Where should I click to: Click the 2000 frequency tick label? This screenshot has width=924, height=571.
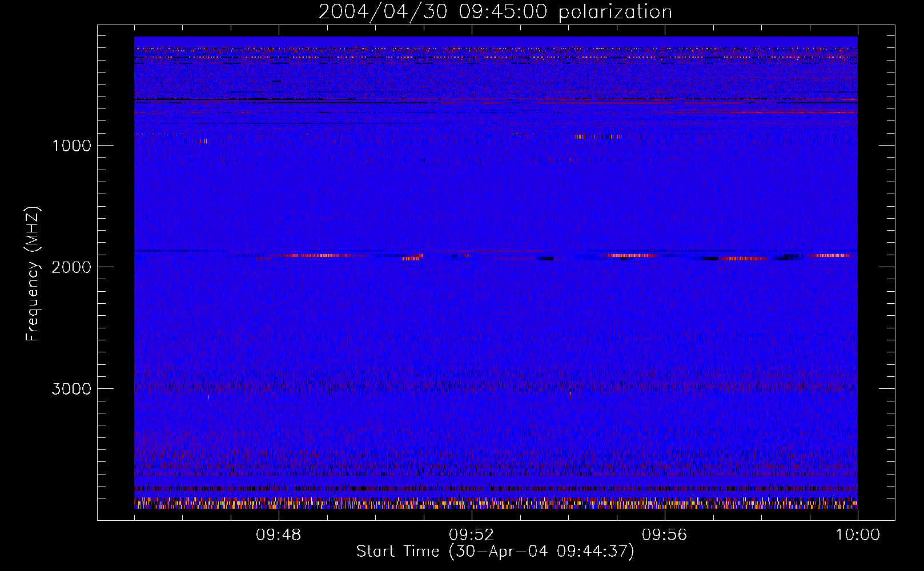[x=71, y=267]
